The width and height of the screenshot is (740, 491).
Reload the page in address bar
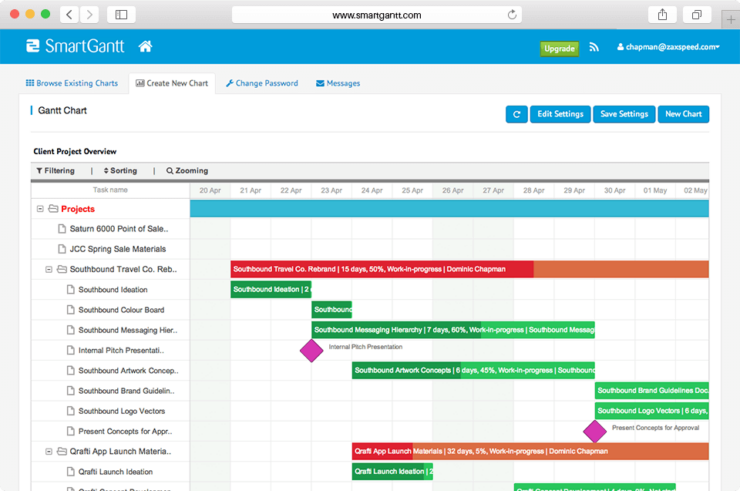click(512, 15)
